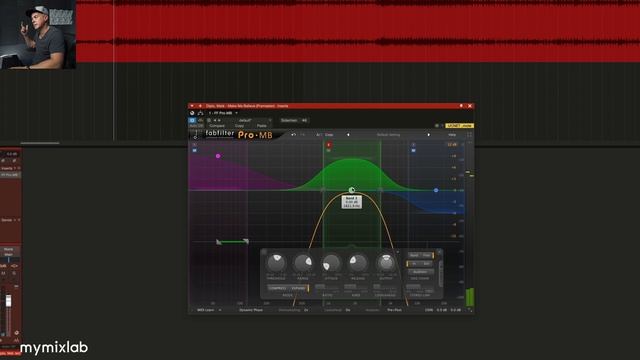Toggle the A/B state button
The image size is (640, 360).
(318, 135)
